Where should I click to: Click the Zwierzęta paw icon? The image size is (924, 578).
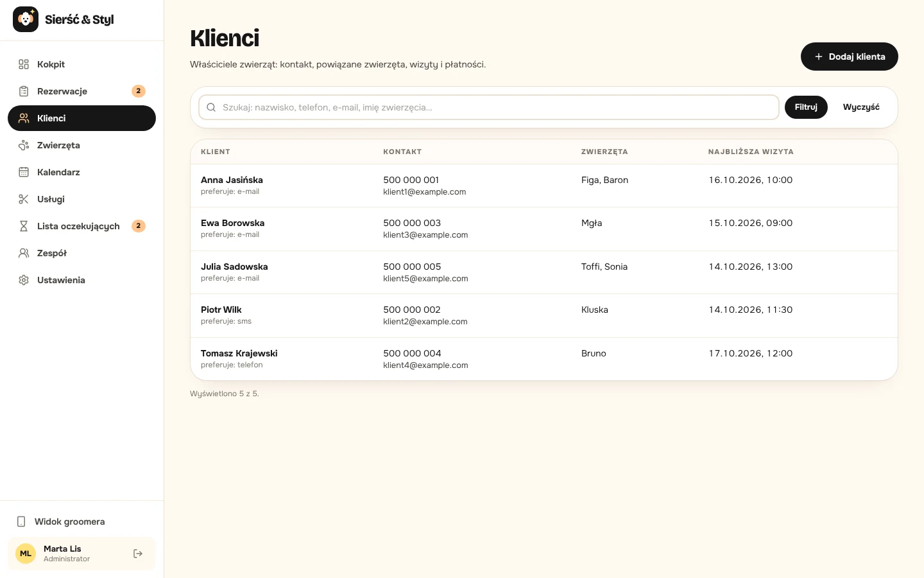pyautogui.click(x=24, y=145)
